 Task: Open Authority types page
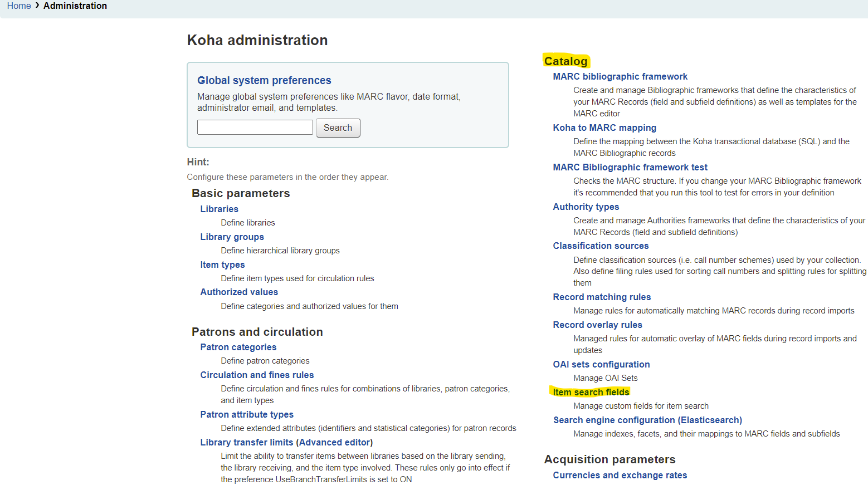click(586, 207)
